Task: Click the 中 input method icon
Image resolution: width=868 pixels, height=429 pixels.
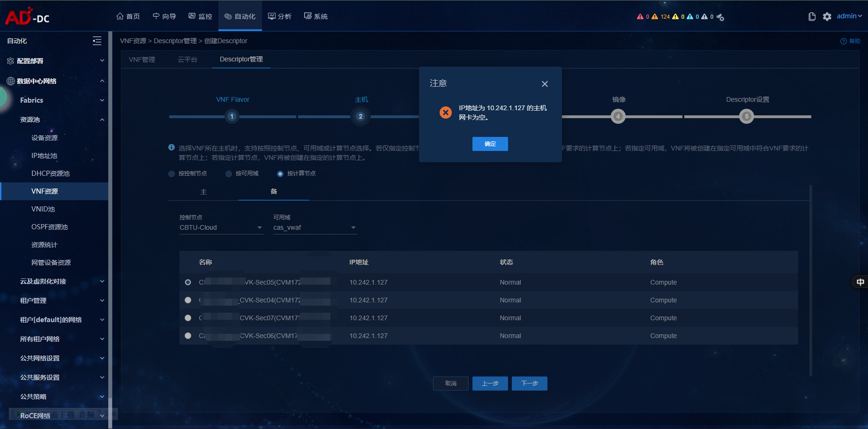Action: (861, 282)
